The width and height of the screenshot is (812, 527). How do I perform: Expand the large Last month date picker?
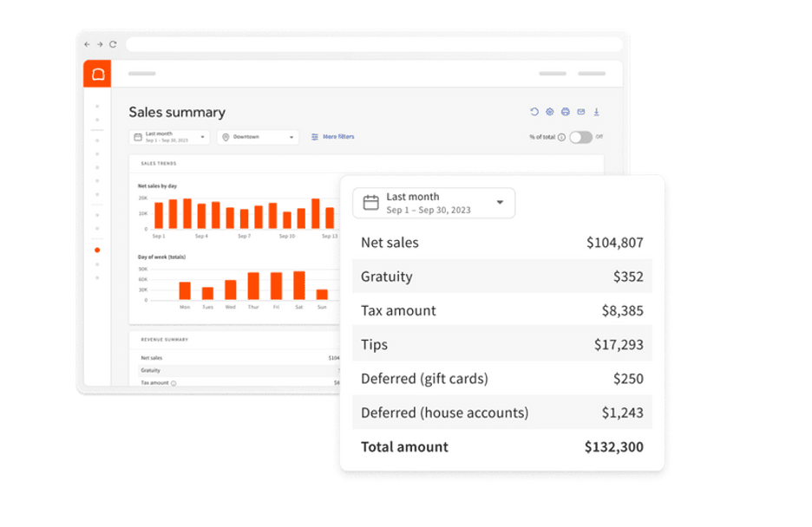pyautogui.click(x=434, y=203)
